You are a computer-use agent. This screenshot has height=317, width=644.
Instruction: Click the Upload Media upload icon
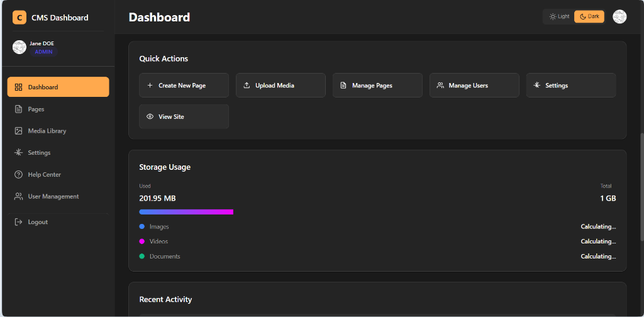pyautogui.click(x=247, y=86)
